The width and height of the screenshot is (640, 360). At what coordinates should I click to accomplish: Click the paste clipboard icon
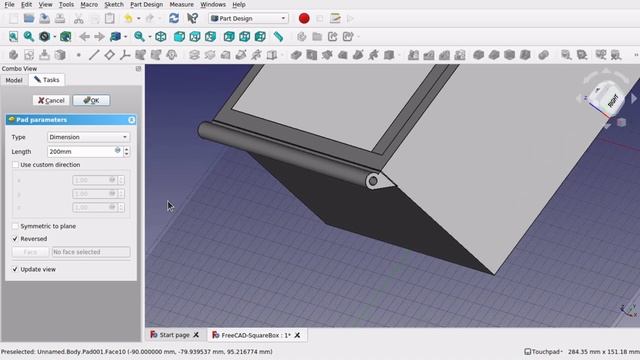click(109, 18)
